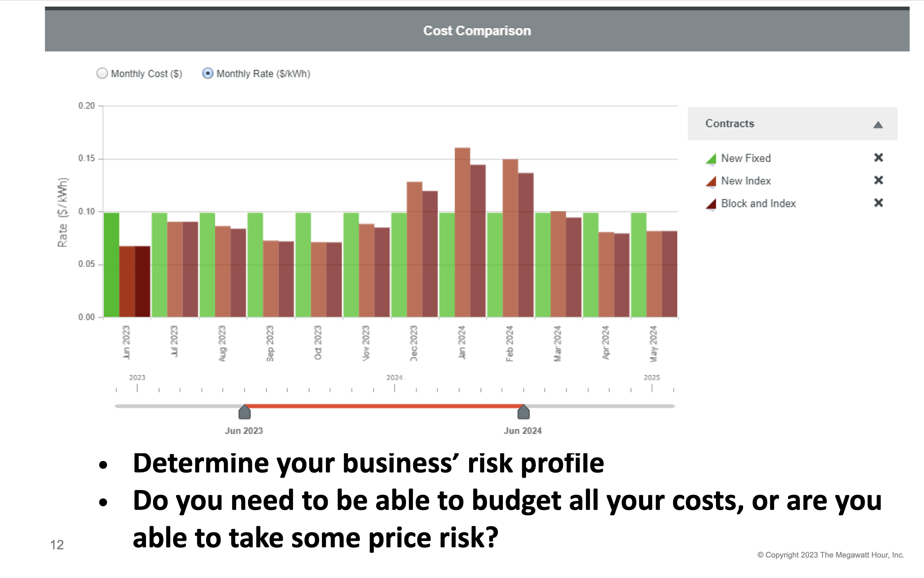Click the green Jun 2023 New Fixed bar
The height and width of the screenshot is (578, 924).
112,265
